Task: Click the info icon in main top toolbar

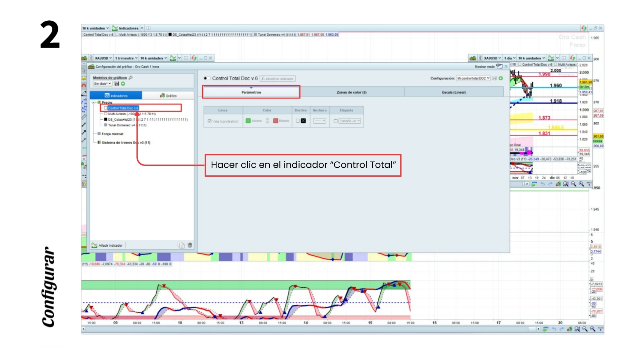Action: coord(149,28)
